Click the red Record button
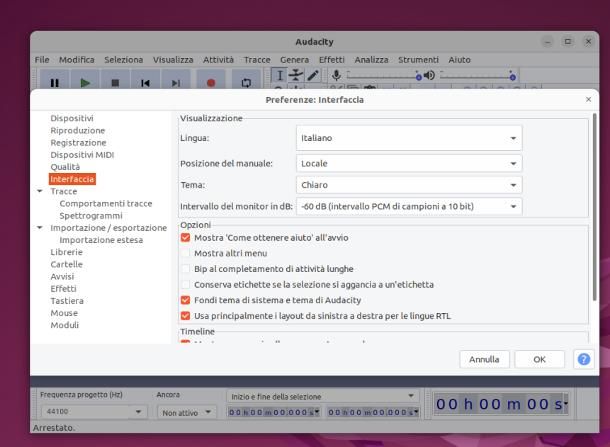The height and width of the screenshot is (447, 610). click(x=211, y=82)
